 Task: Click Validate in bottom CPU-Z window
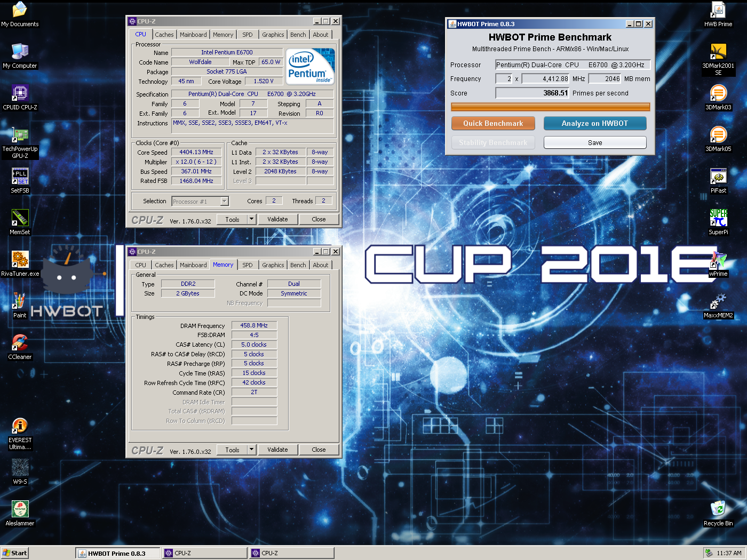[x=277, y=450]
